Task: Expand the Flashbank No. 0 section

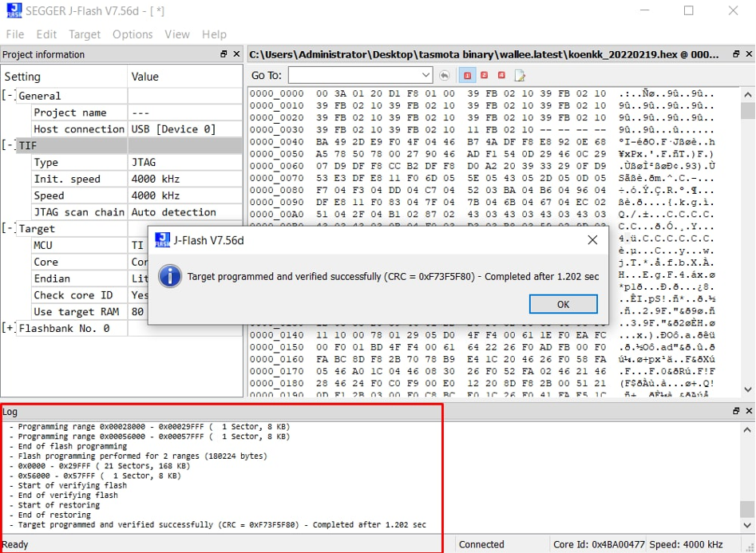Action: click(9, 328)
